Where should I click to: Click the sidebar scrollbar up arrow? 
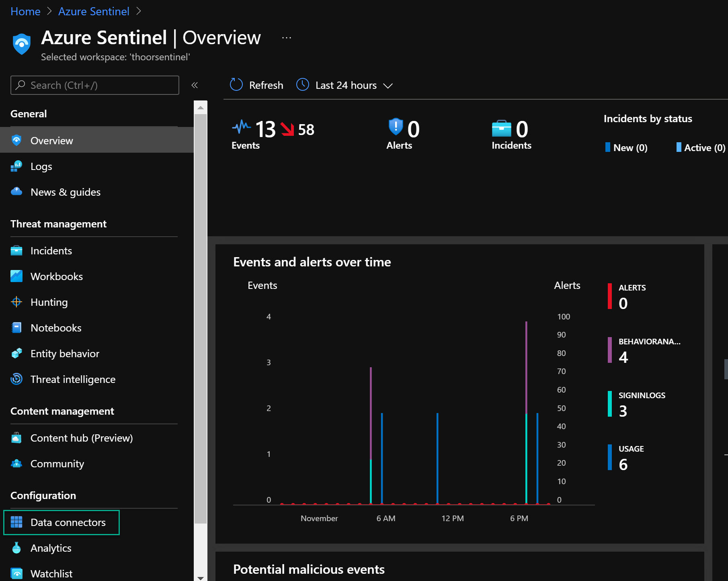coord(200,108)
